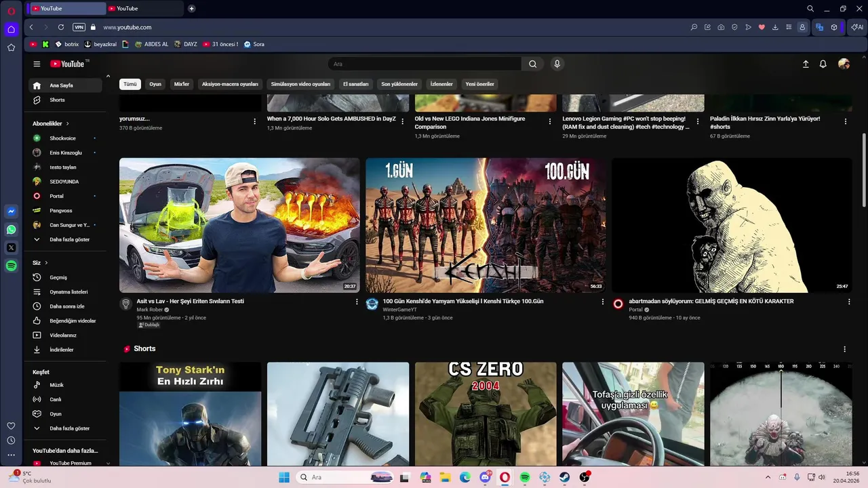Open the Asit vs Lav video thumbnail
Screen dimensions: 868x488
click(239, 225)
